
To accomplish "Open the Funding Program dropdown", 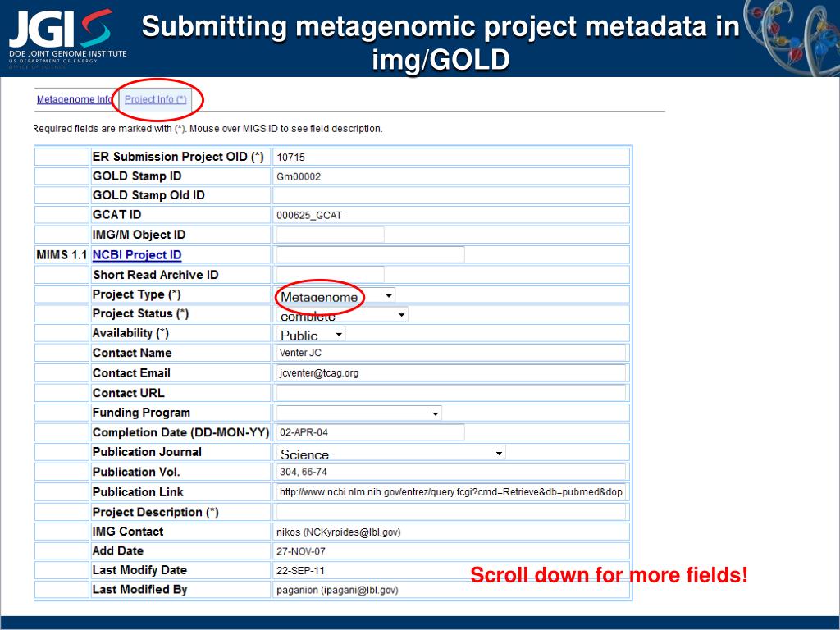I will [359, 413].
